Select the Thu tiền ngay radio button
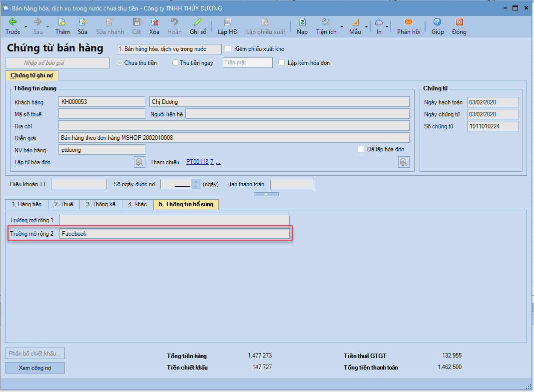This screenshot has width=534, height=392. [x=175, y=63]
